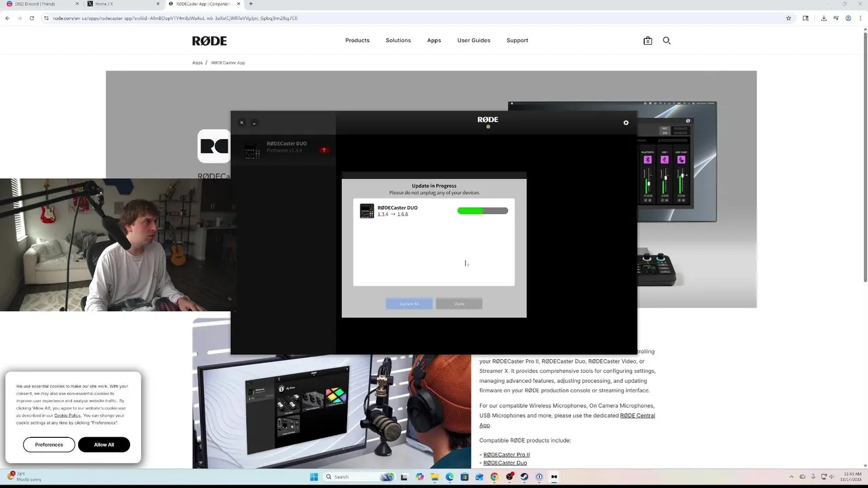Open Google Chrome from taskbar

[x=494, y=476]
